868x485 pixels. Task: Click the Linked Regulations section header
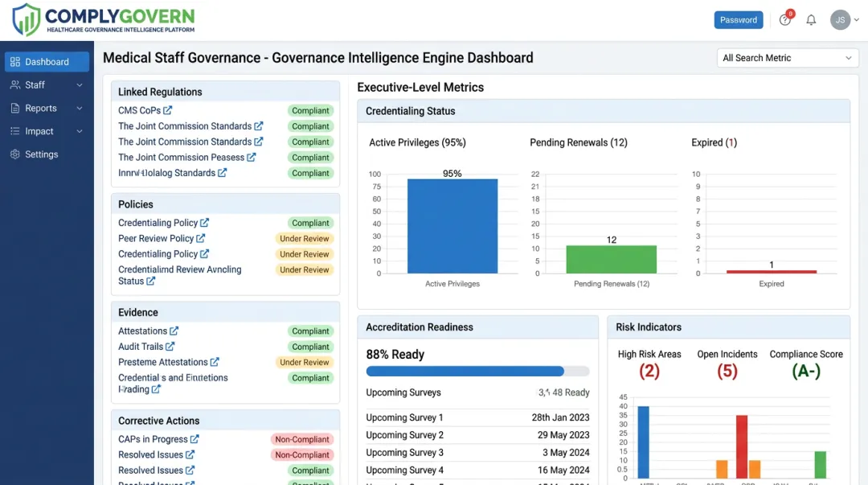(x=225, y=92)
